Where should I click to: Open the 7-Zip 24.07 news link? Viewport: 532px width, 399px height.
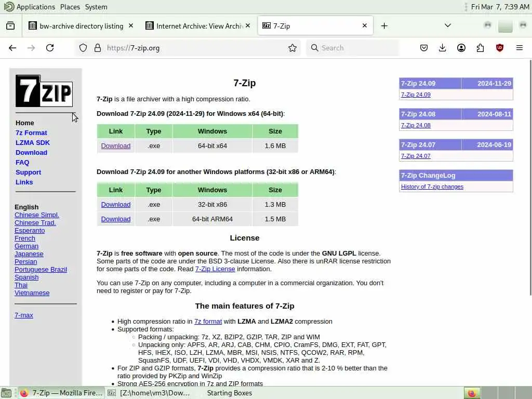[416, 156]
